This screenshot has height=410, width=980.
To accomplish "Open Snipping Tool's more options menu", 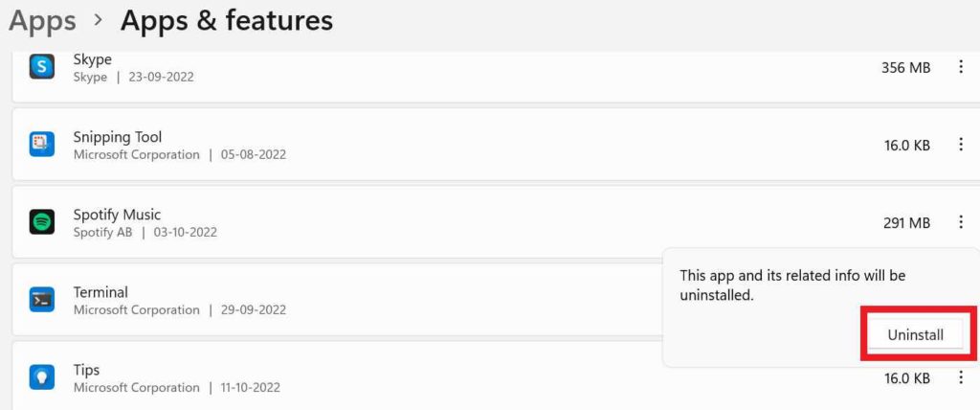I will [x=960, y=145].
